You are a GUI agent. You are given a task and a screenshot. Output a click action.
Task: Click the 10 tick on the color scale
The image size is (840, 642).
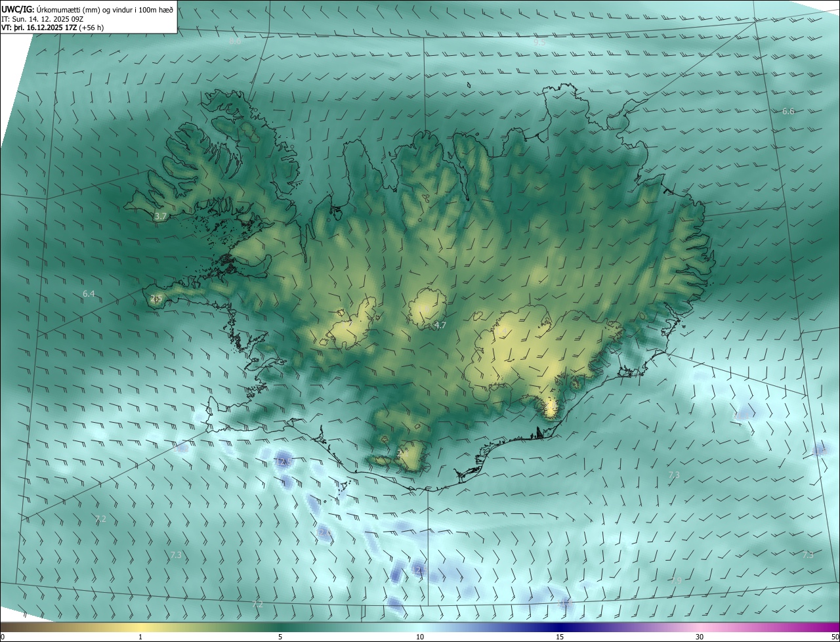(x=420, y=637)
